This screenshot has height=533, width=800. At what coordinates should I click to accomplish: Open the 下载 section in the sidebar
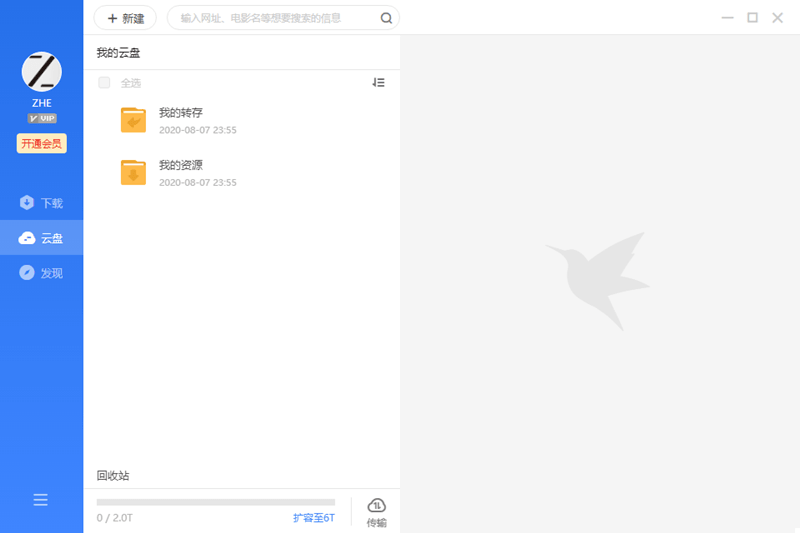coord(41,203)
